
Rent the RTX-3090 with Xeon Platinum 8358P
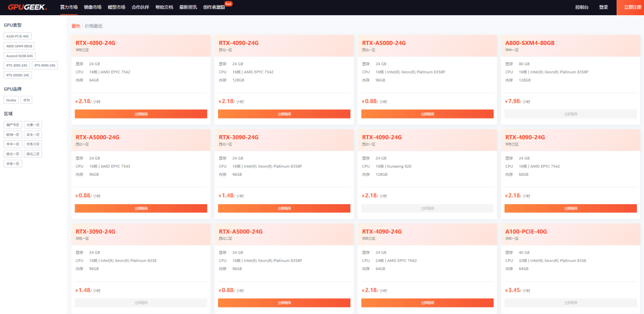[284, 208]
